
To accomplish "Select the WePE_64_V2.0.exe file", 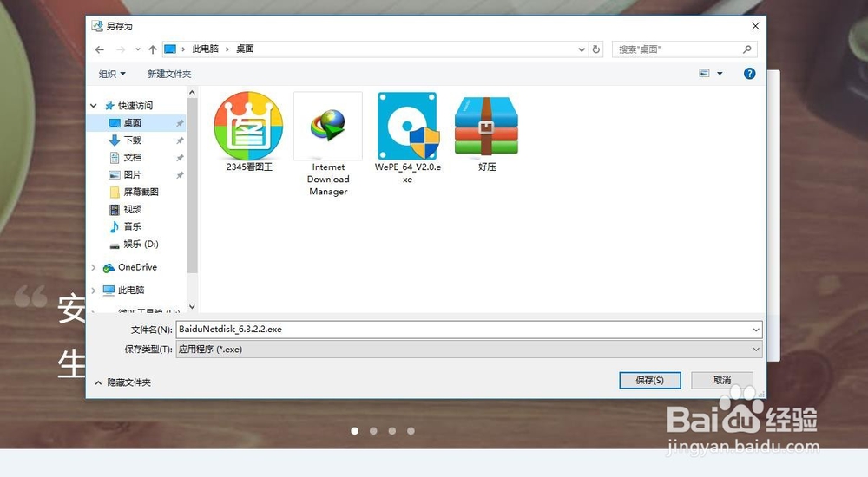I will click(x=407, y=138).
